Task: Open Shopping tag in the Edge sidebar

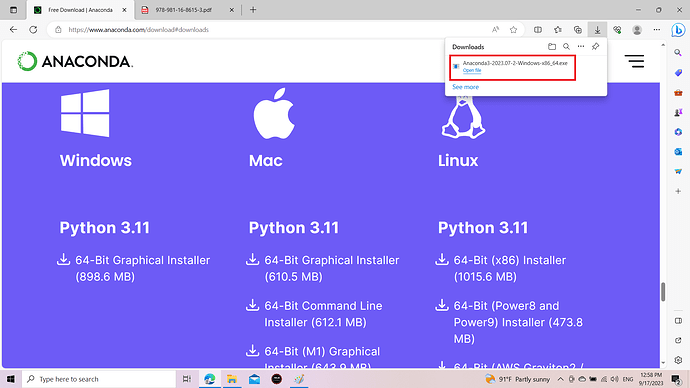Action: [678, 73]
